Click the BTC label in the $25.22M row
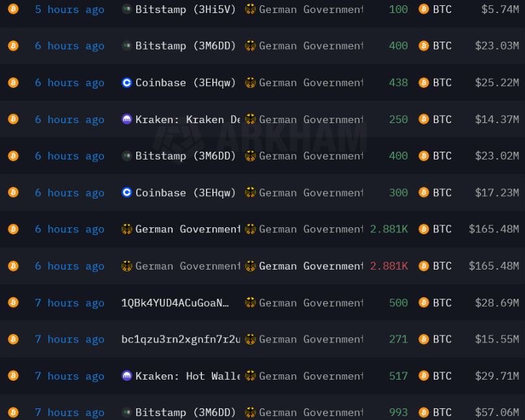 point(442,83)
